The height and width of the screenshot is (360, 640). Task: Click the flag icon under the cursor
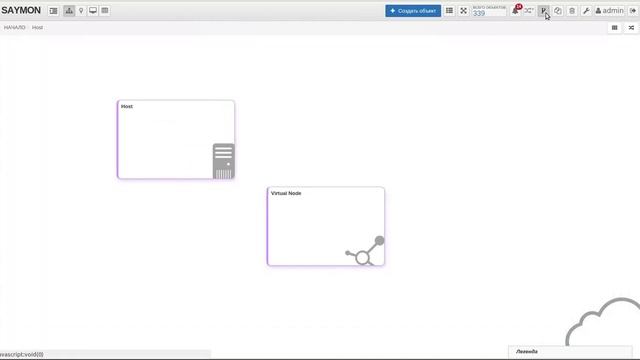coord(543,11)
